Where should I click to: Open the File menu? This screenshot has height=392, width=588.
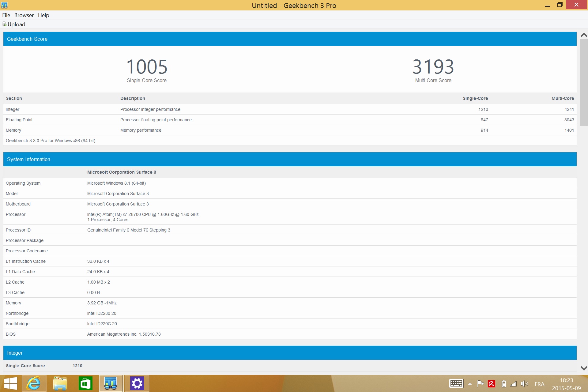click(x=6, y=15)
